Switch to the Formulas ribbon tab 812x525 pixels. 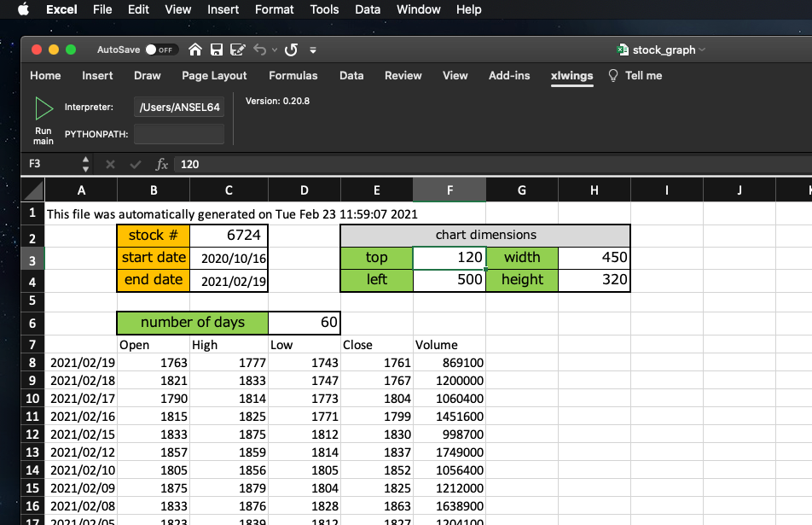(x=293, y=76)
